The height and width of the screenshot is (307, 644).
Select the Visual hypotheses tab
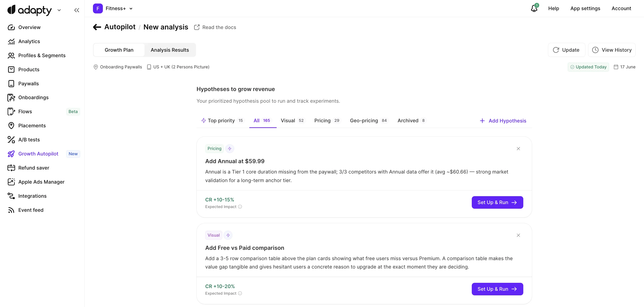[x=293, y=121]
